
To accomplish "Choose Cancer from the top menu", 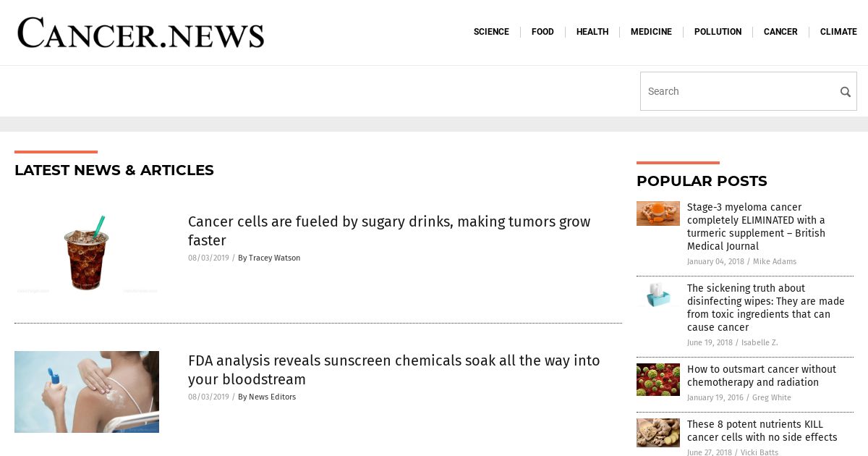I will click(780, 32).
